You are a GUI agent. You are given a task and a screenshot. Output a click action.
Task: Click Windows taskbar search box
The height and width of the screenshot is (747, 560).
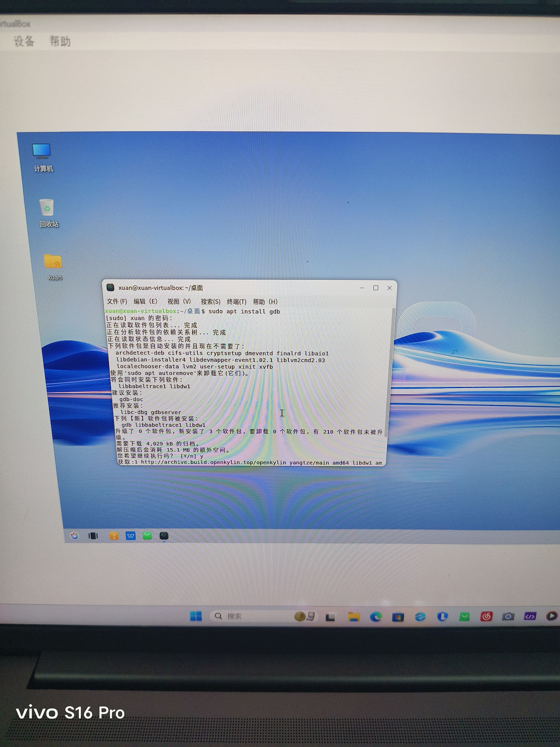pyautogui.click(x=264, y=616)
